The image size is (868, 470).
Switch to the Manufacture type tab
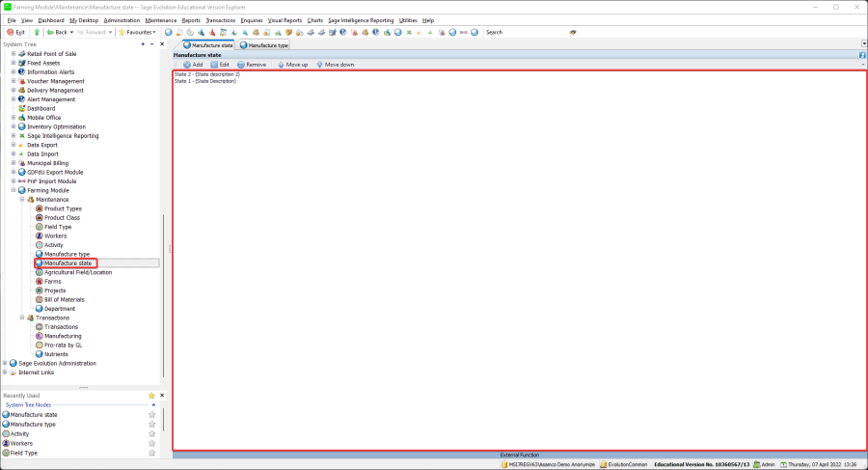pyautogui.click(x=264, y=44)
